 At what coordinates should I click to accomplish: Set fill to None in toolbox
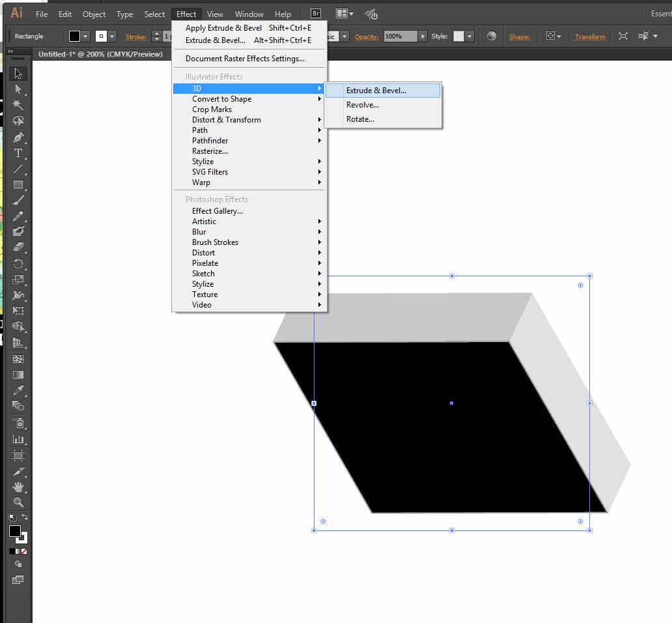(24, 551)
